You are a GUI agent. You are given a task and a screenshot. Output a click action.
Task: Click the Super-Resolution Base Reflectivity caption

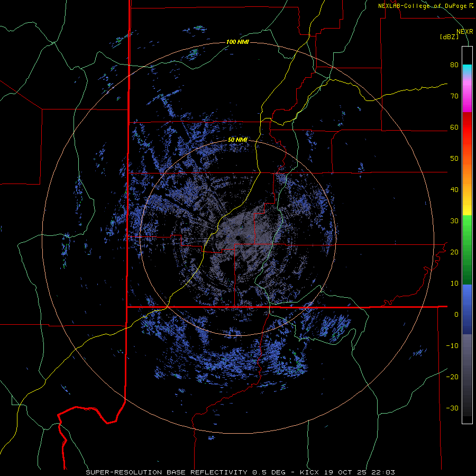(x=241, y=472)
